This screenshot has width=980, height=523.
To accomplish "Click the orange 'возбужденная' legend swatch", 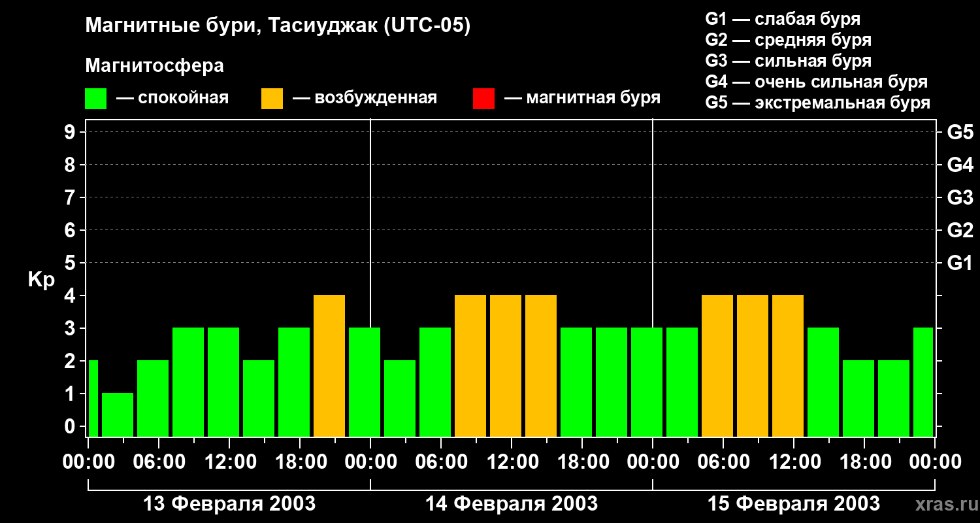I will 272,98.
